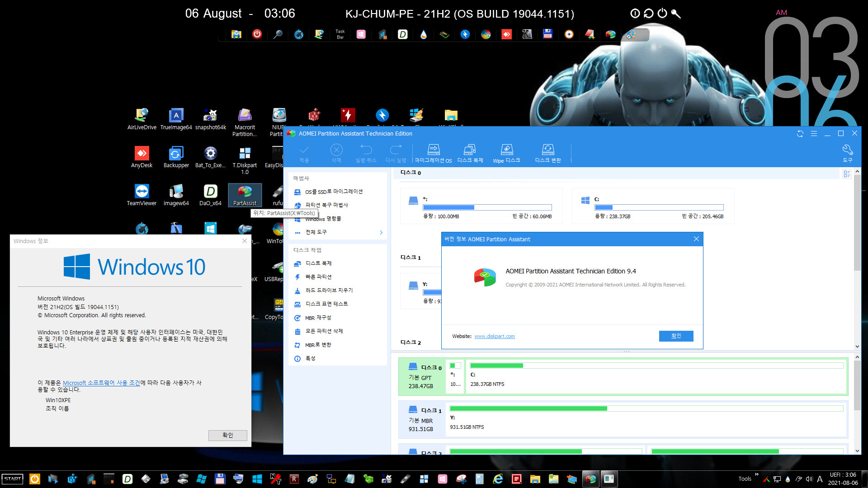
Task: Open the taskbar clock showing 2021-08-06
Action: click(843, 479)
